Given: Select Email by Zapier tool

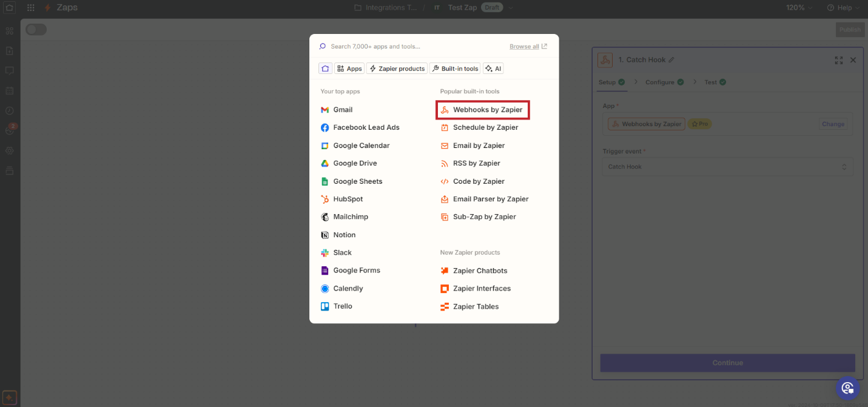Looking at the screenshot, I should (473, 146).
